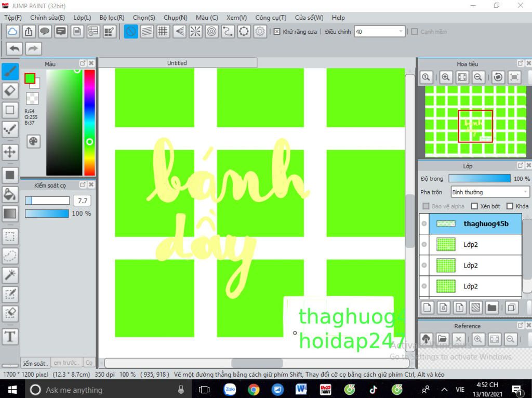Toggle Khử răng cưa anti-aliasing checkbox
Viewport: 532px width, 398px height.
pos(277,32)
